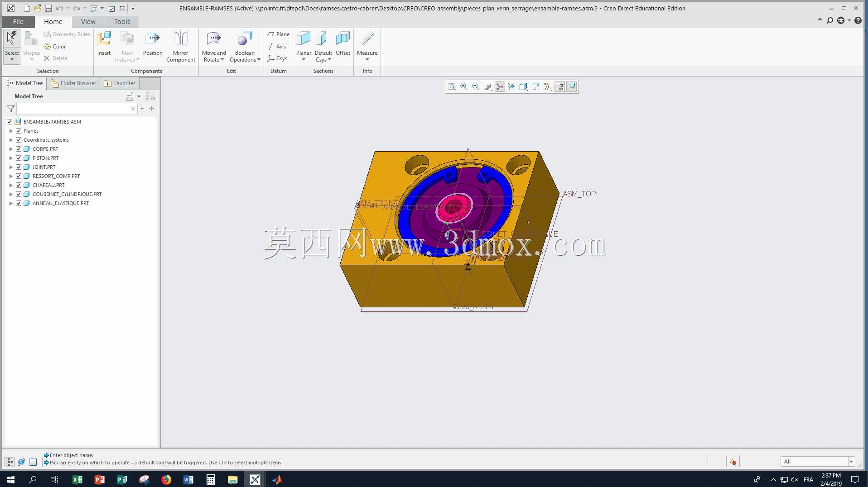Open the Move and Rotate tool
This screenshot has height=487, width=868.
point(214,46)
